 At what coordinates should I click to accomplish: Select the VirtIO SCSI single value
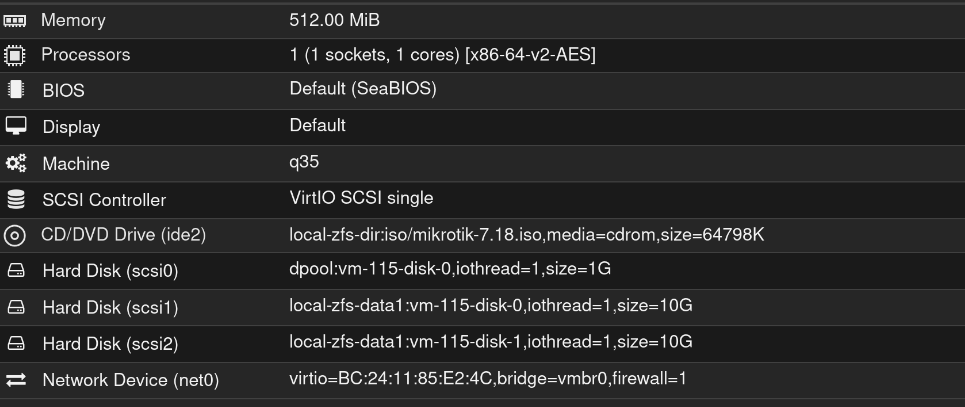(x=361, y=198)
